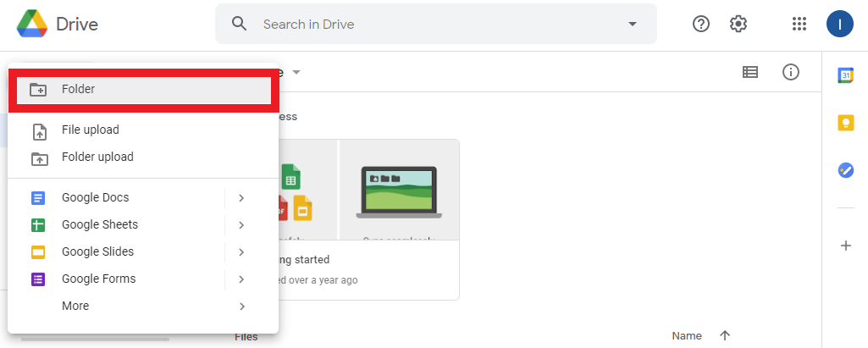Image resolution: width=868 pixels, height=348 pixels.
Task: Show details with the info icon
Action: pyautogui.click(x=790, y=72)
